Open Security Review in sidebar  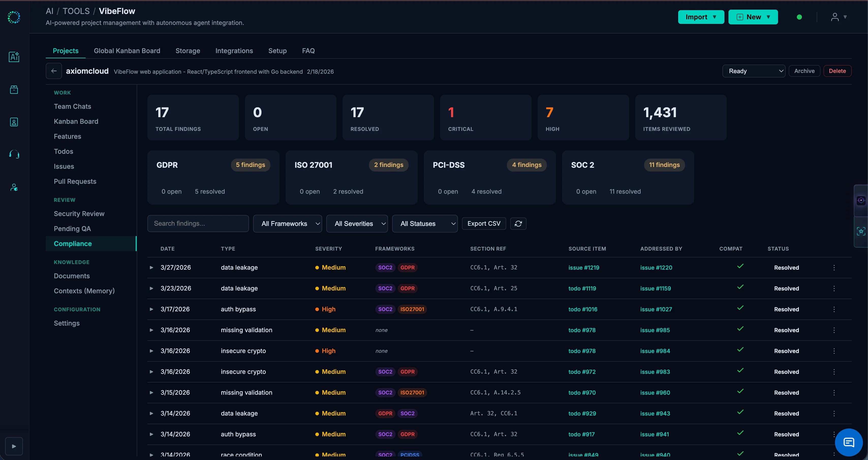point(79,214)
